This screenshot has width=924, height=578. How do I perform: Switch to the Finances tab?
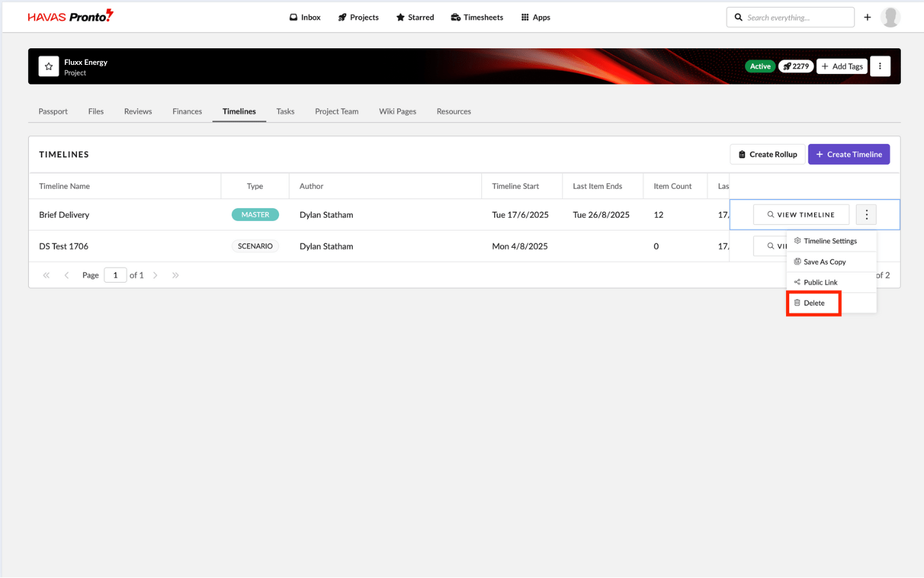[187, 111]
